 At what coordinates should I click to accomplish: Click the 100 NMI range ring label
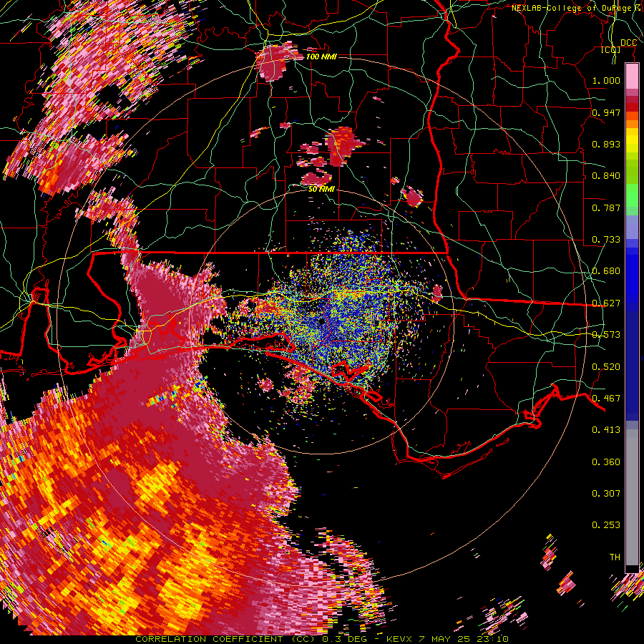tap(321, 57)
